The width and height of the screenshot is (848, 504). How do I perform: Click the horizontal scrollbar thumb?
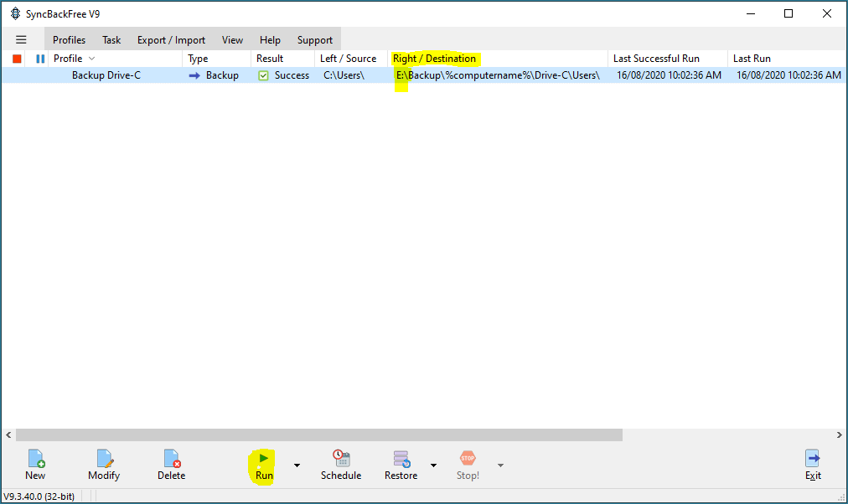click(319, 435)
